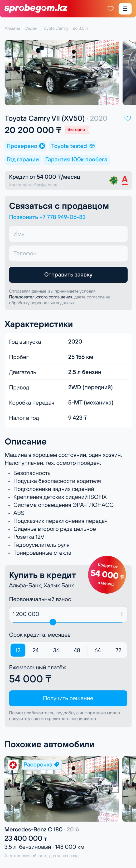Viewport: 136px width, 868px height.
Task: Open the Алматы breadcrumb
Action: point(13,28)
